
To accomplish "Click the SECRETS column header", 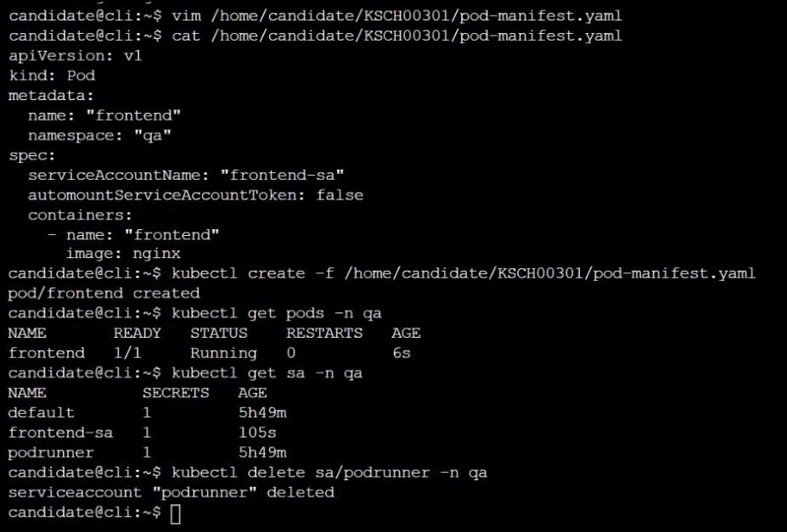I will click(176, 393).
